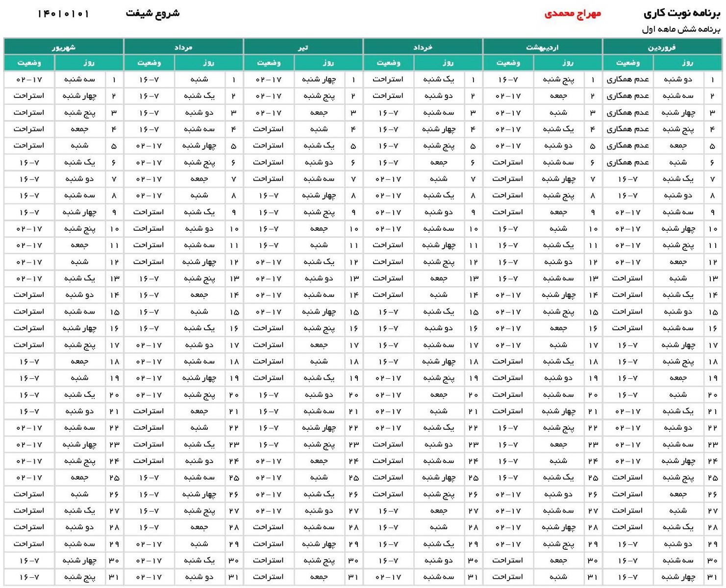Viewport: 726px width, 588px height.
Task: Click the 'روز' column header under تیر
Action: pyautogui.click(x=328, y=63)
